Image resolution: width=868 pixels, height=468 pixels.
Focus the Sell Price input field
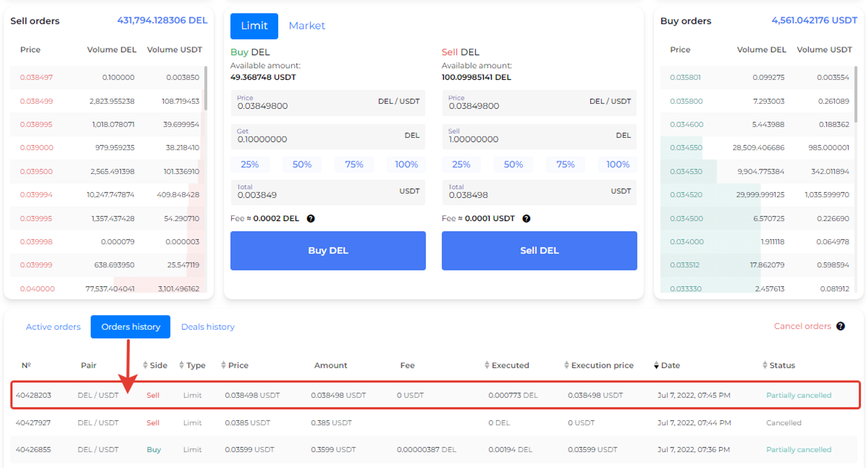click(539, 102)
